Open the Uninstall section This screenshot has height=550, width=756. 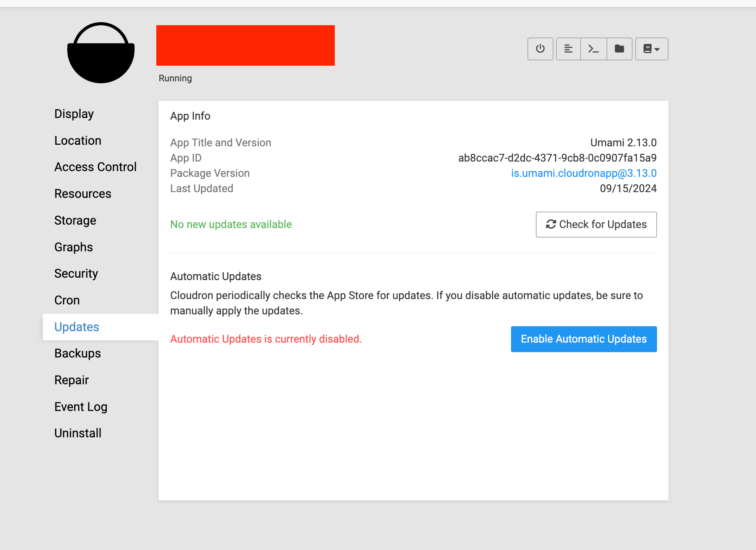tap(78, 433)
